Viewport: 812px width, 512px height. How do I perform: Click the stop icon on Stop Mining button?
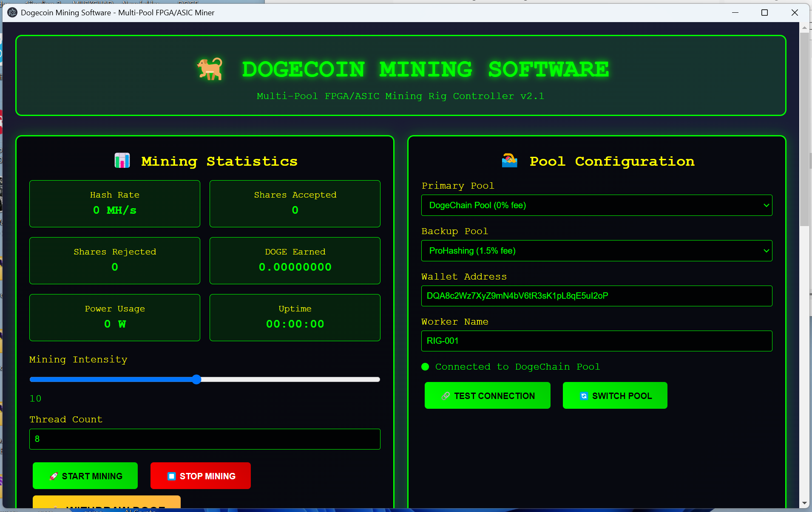pyautogui.click(x=172, y=476)
